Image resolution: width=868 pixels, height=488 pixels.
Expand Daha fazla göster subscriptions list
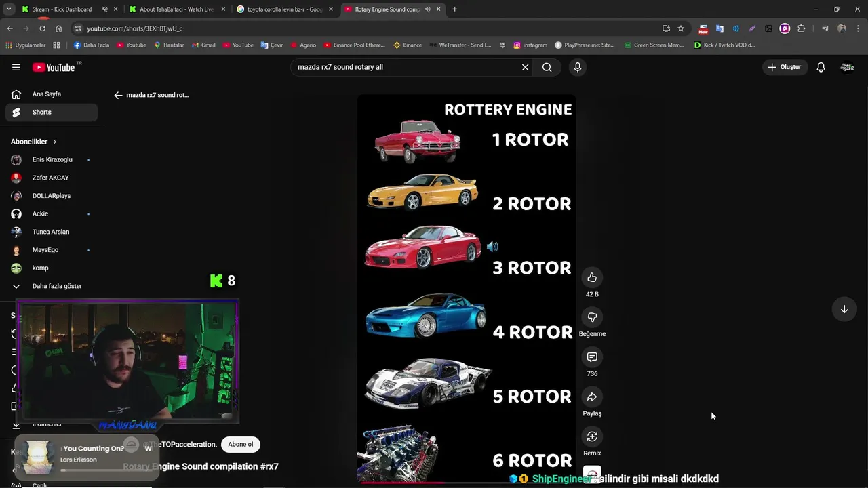pos(52,286)
